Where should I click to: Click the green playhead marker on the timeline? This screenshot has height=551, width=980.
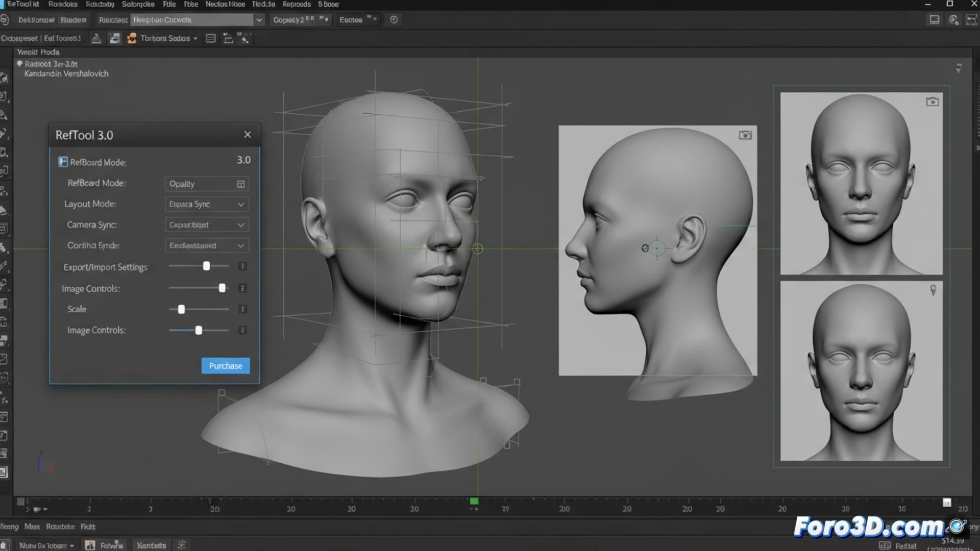(474, 502)
